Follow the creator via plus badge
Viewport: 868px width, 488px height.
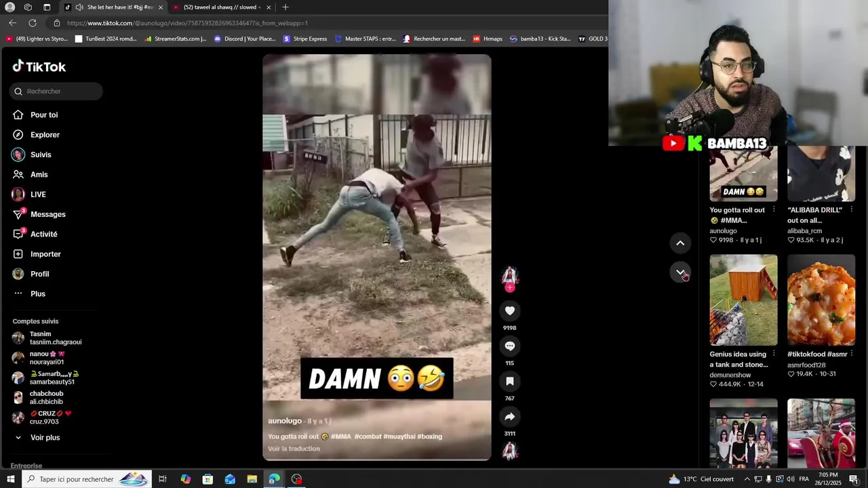tap(510, 288)
